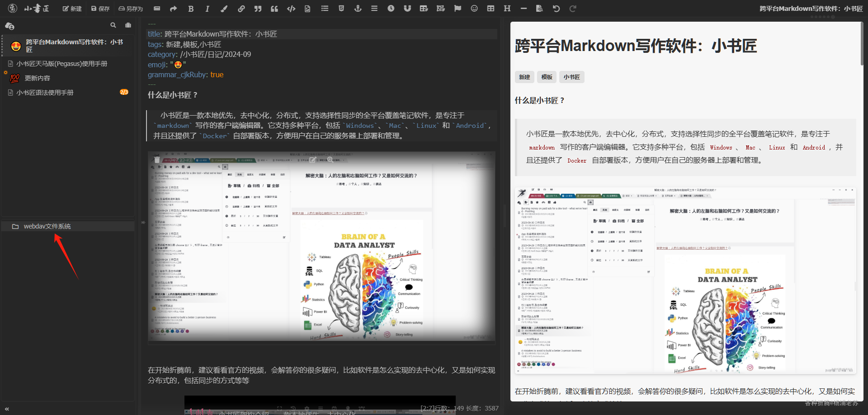Click the preview heading 跨平台Markdown写作软件
The height and width of the screenshot is (415, 868).
click(636, 46)
